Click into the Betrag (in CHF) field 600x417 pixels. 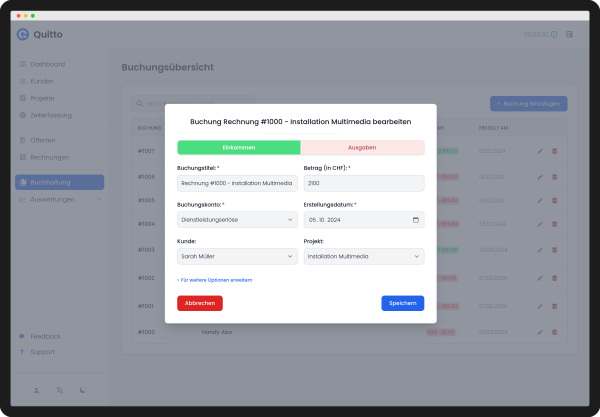coord(363,183)
